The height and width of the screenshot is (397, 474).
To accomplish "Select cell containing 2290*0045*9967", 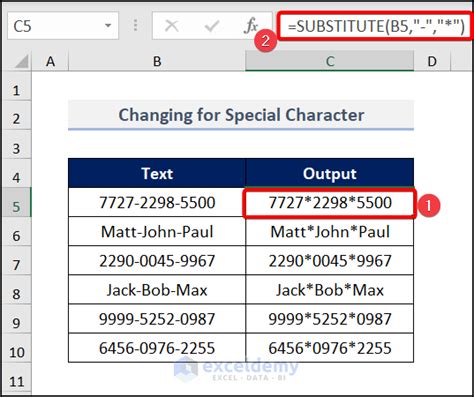I will pos(330,261).
